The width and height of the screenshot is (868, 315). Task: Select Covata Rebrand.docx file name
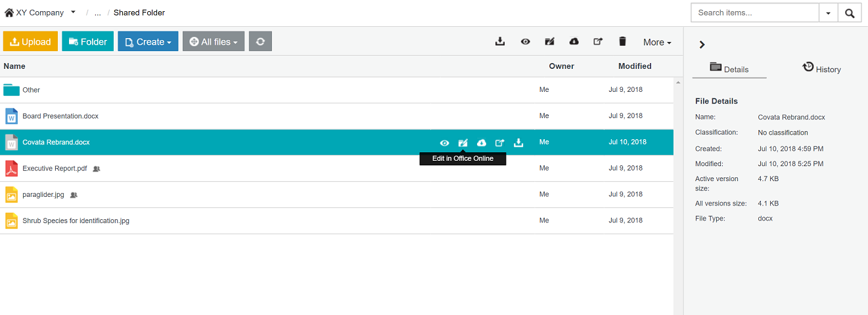coord(56,142)
